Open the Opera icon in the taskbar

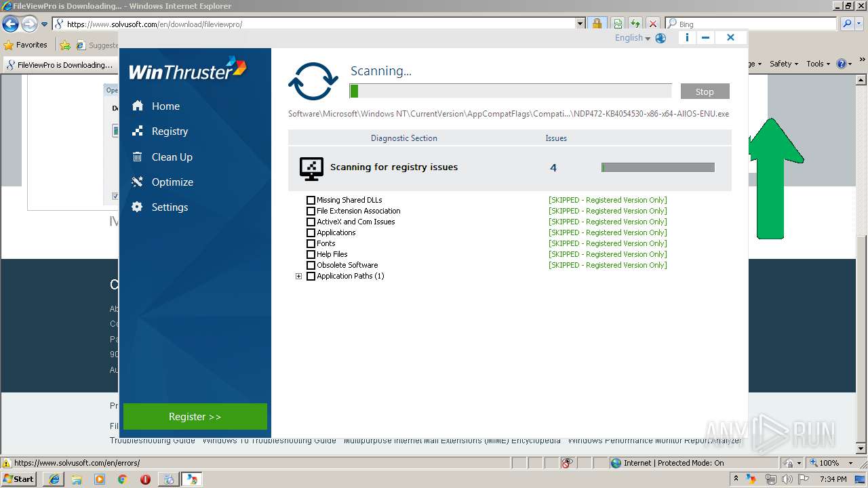tap(145, 479)
